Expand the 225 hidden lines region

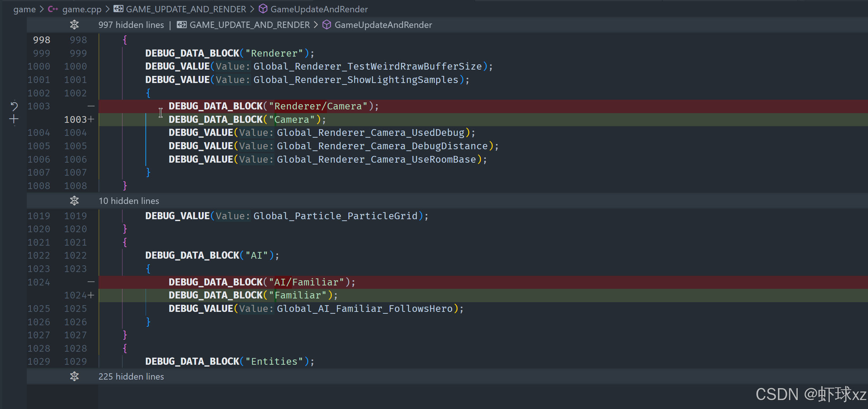131,377
